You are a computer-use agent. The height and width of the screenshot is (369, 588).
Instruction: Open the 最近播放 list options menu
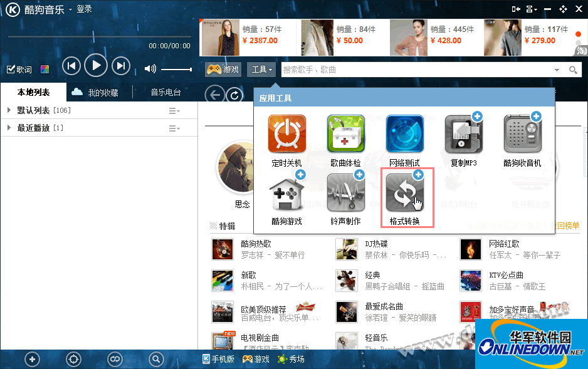pos(174,128)
